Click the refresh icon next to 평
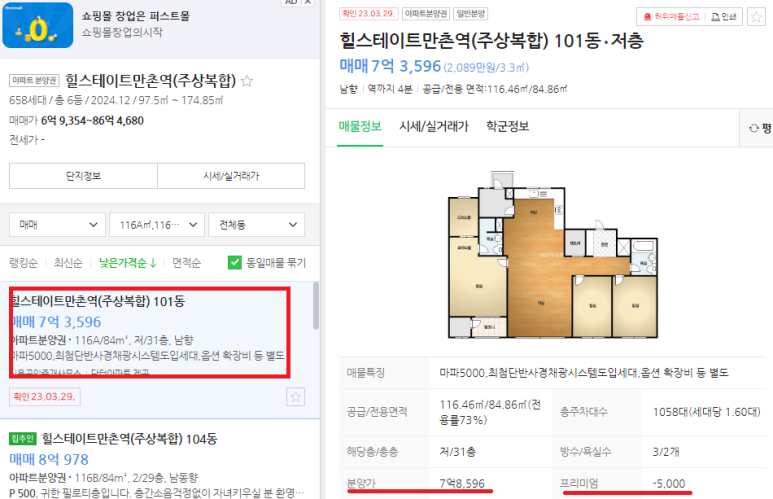The image size is (773, 499). [x=753, y=128]
